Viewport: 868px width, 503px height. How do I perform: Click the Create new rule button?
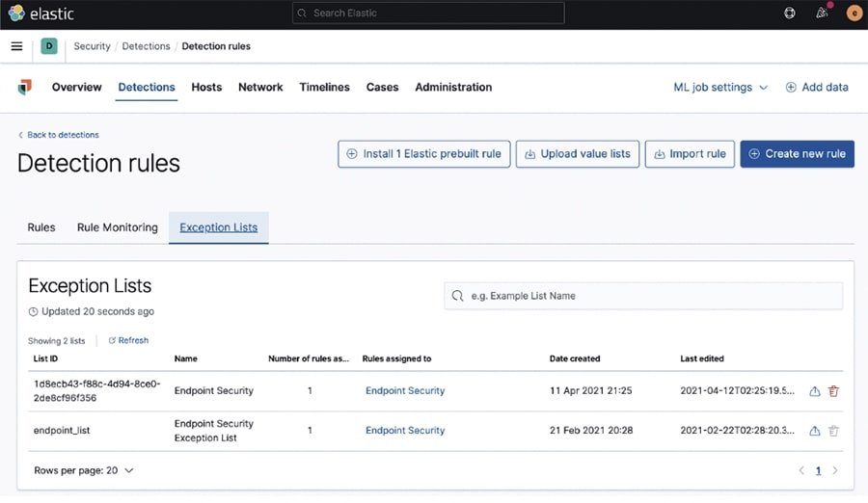(x=797, y=154)
